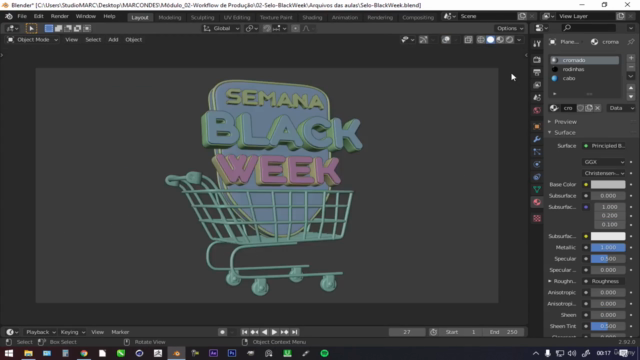The image size is (640, 360).
Task: Open the Output properties tab
Action: coord(537,72)
